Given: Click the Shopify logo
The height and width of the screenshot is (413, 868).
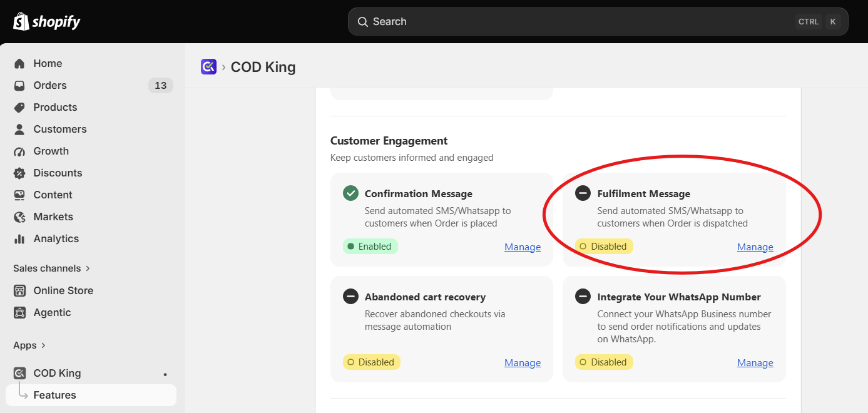Looking at the screenshot, I should [47, 22].
